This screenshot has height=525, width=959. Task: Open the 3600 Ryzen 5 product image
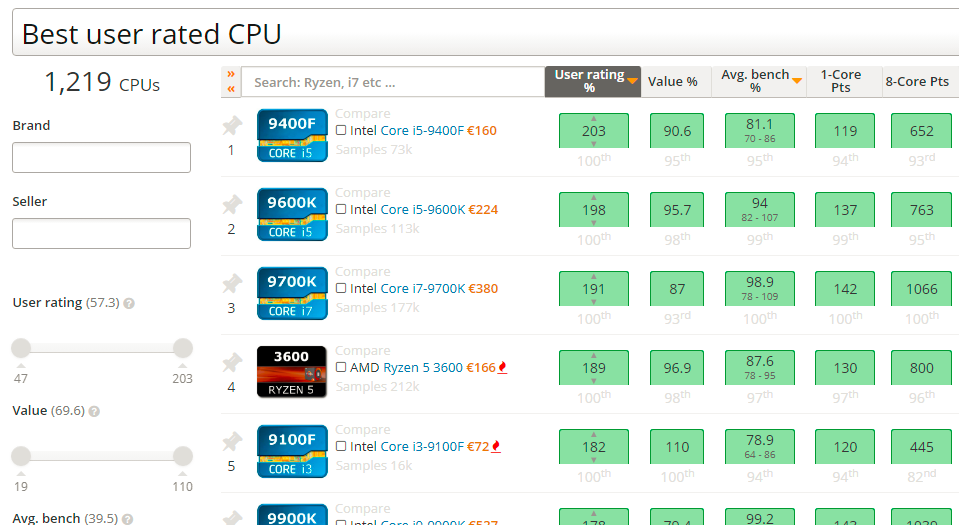292,372
